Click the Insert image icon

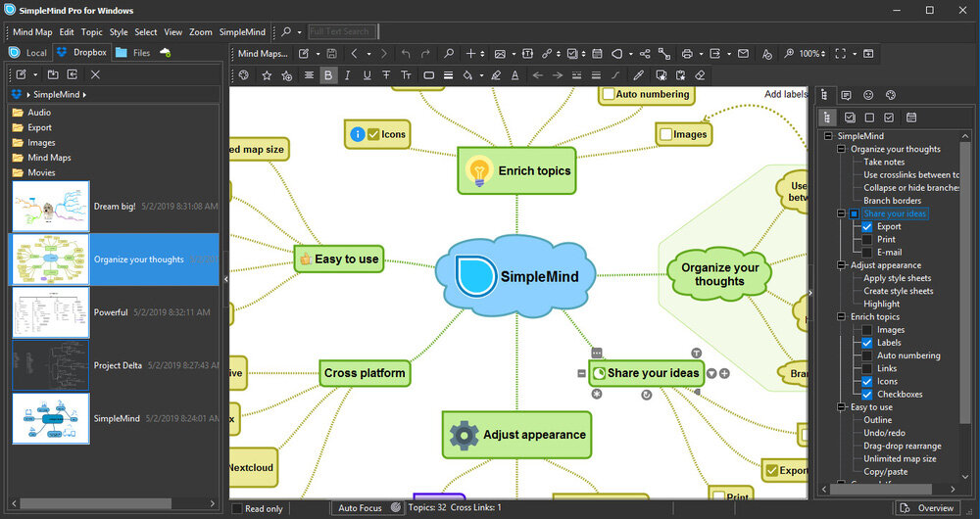click(x=500, y=54)
